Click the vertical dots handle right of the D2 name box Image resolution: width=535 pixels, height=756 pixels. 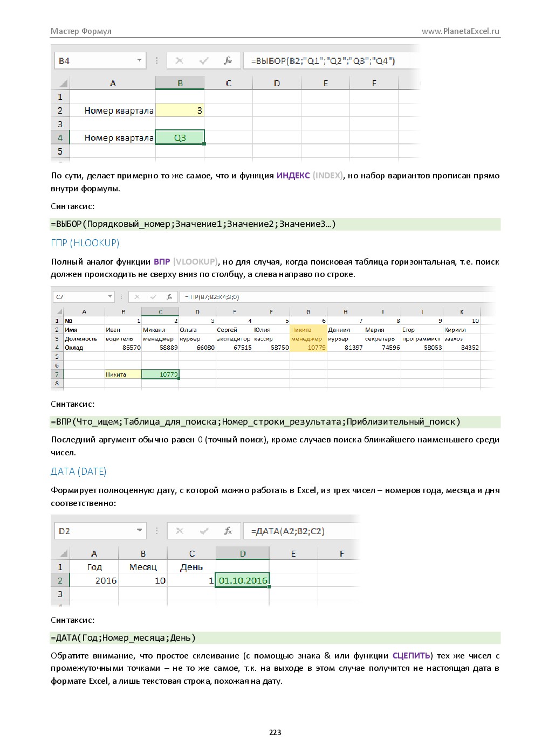click(x=157, y=531)
